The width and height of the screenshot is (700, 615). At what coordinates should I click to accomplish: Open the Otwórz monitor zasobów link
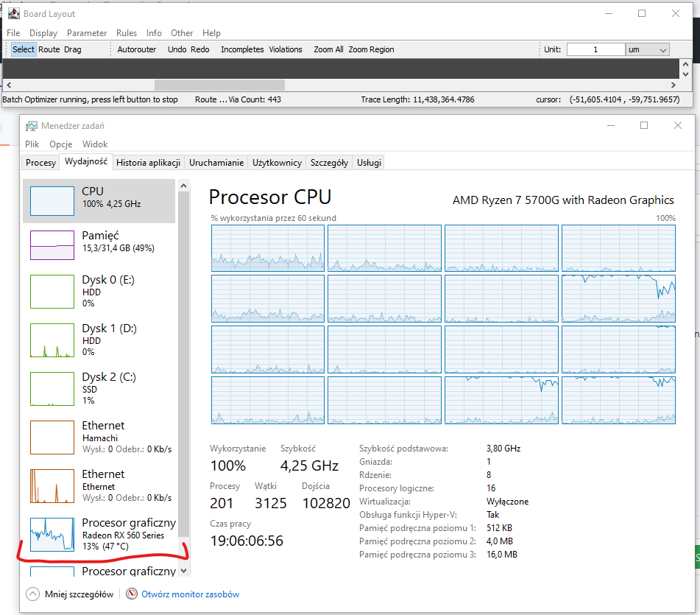tap(190, 594)
